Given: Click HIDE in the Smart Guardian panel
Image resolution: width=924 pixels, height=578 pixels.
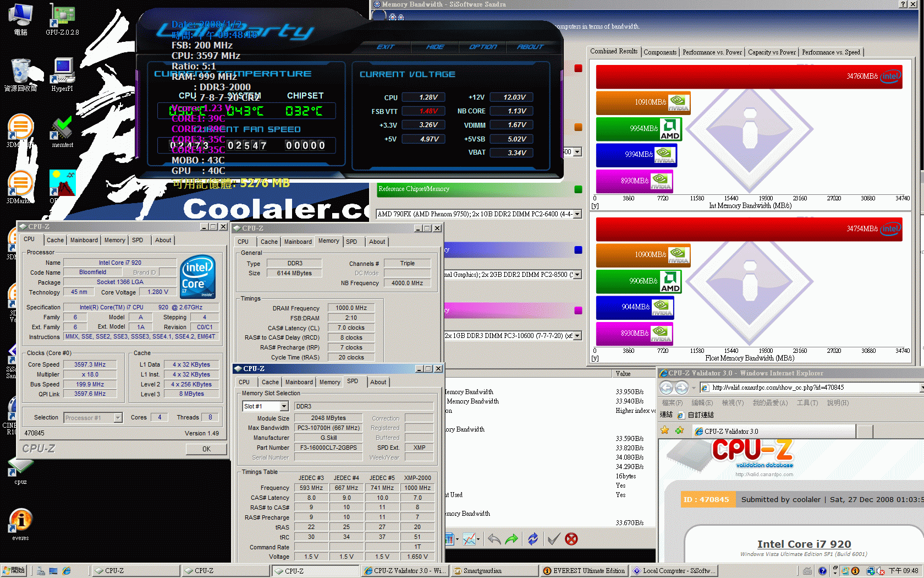Looking at the screenshot, I should [435, 47].
